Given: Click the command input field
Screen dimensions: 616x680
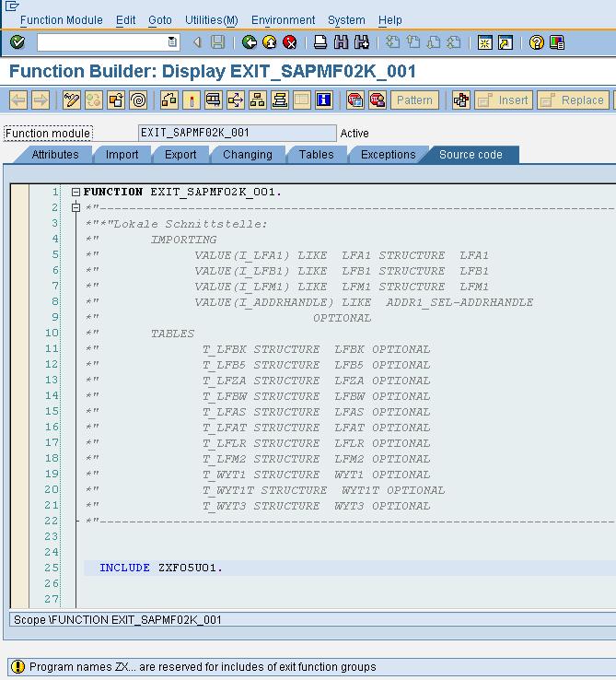Looking at the screenshot, I should click(102, 42).
